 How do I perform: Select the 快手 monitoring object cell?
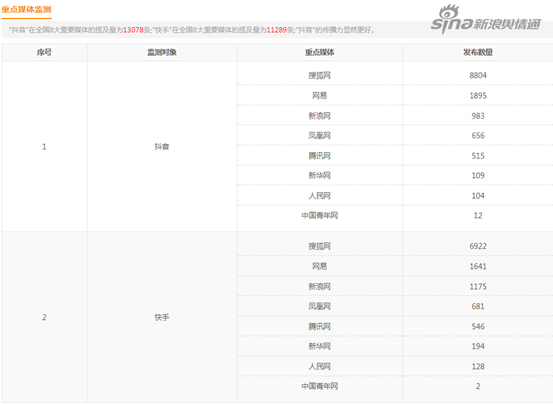point(162,317)
